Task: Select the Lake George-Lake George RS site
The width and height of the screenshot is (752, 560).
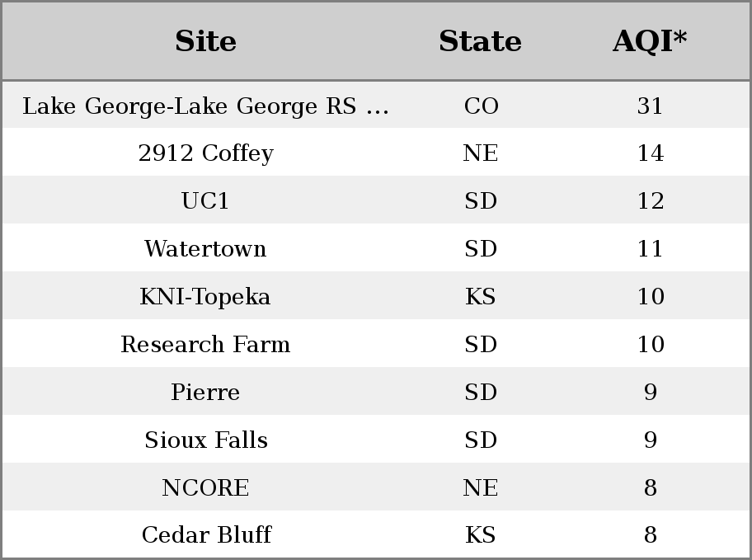Action: (x=205, y=106)
